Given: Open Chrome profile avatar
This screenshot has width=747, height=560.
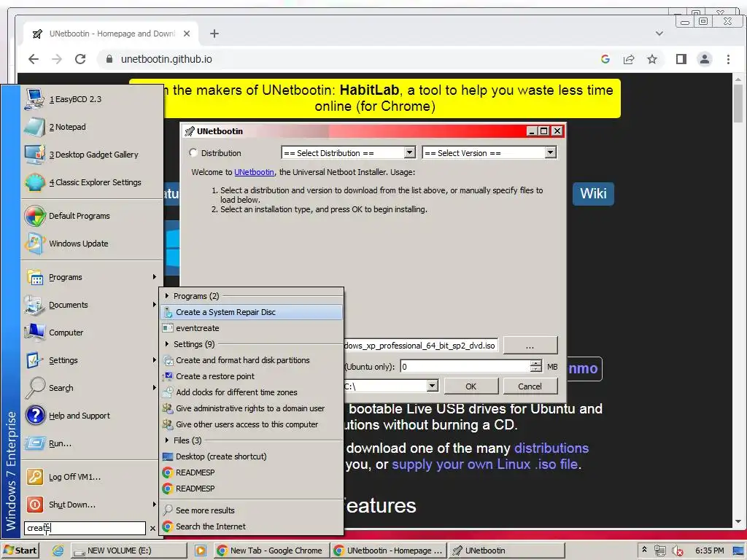Looking at the screenshot, I should pyautogui.click(x=704, y=59).
